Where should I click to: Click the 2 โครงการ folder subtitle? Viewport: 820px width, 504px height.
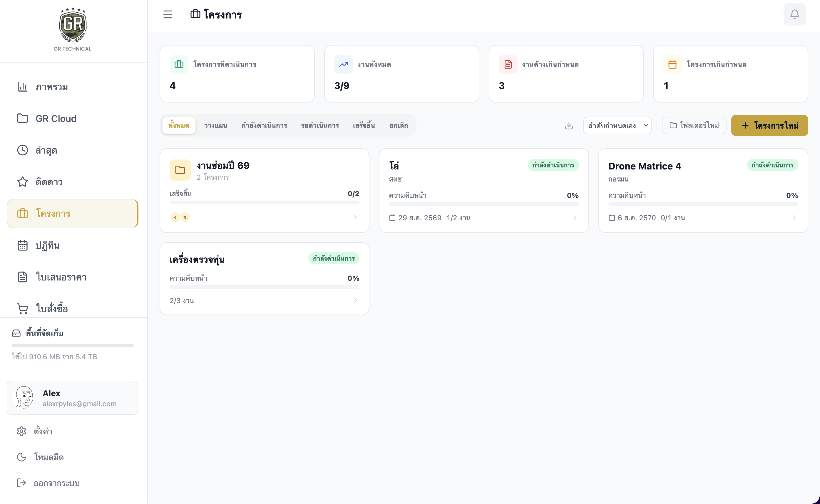(213, 177)
